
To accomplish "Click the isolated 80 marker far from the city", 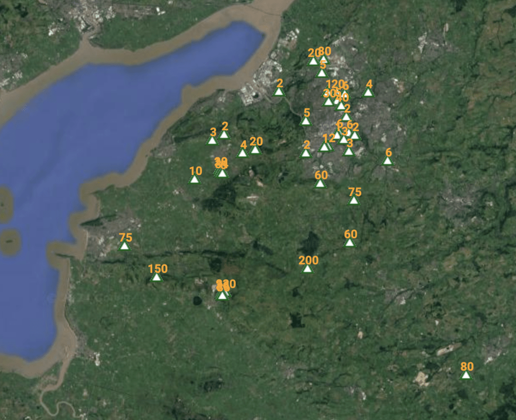I will tap(466, 375).
